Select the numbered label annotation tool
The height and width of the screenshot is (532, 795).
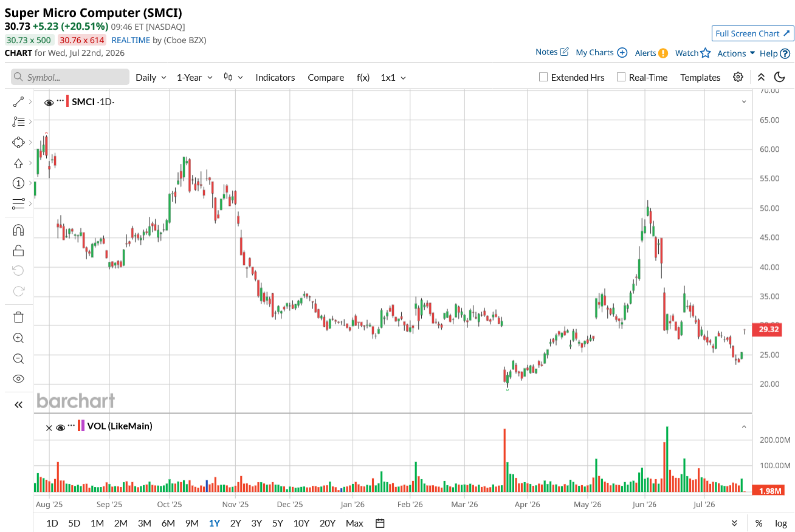pos(18,183)
